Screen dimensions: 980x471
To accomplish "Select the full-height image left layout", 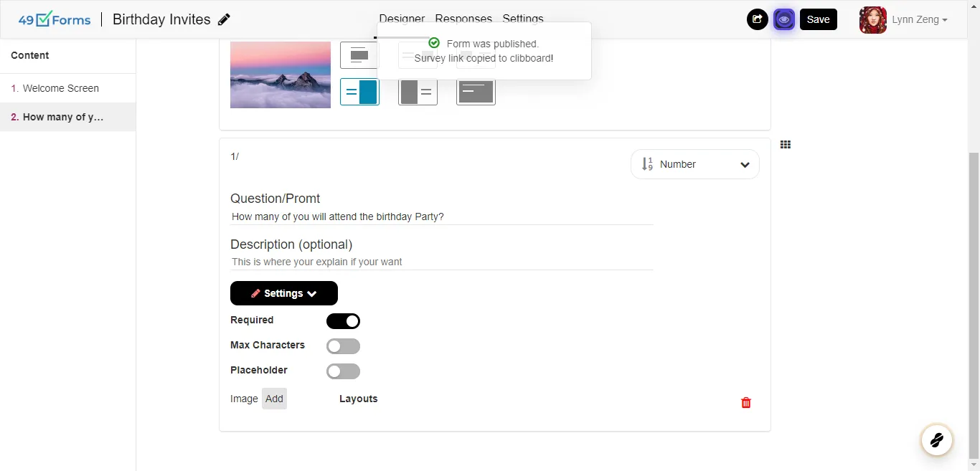I will pos(418,92).
